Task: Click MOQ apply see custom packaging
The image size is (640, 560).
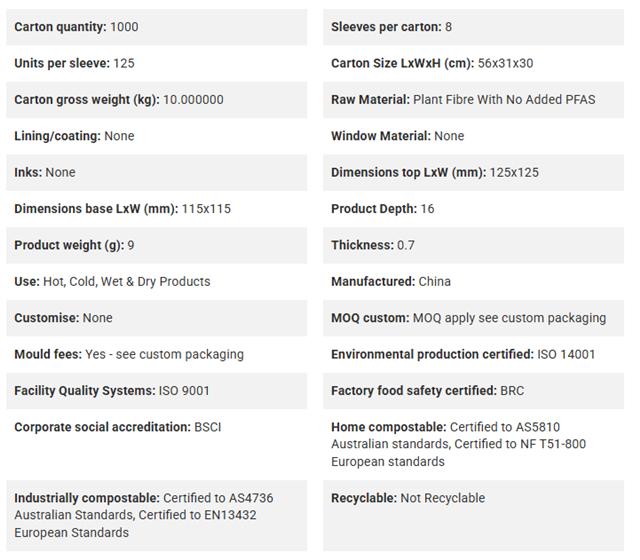Action: (509, 318)
